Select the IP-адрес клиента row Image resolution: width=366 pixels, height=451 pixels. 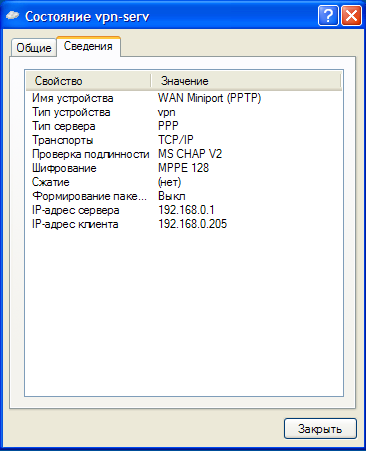pos(184,224)
